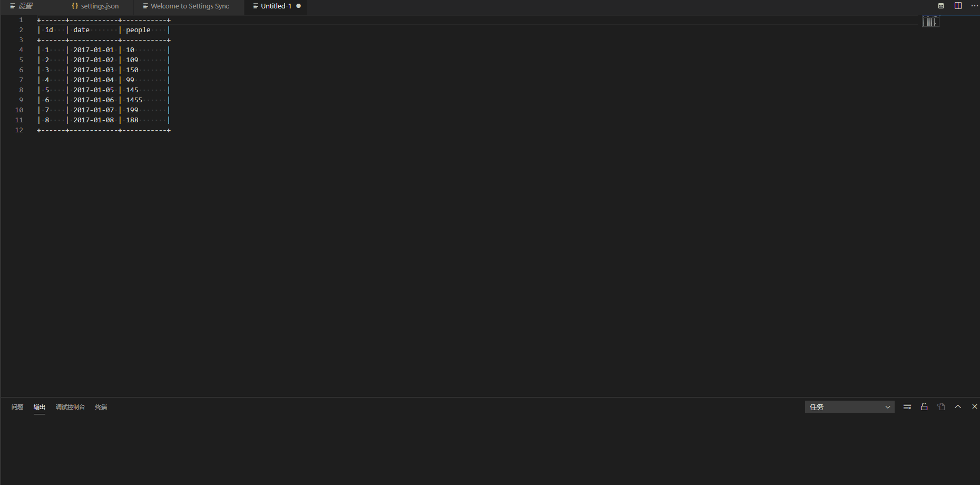
Task: Click the minimap table preview
Action: pos(930,21)
